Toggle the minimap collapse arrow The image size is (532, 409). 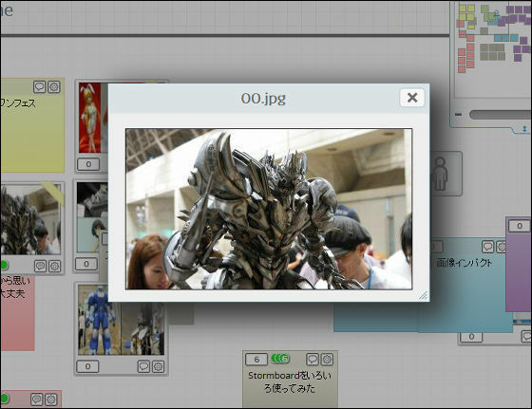(x=524, y=129)
